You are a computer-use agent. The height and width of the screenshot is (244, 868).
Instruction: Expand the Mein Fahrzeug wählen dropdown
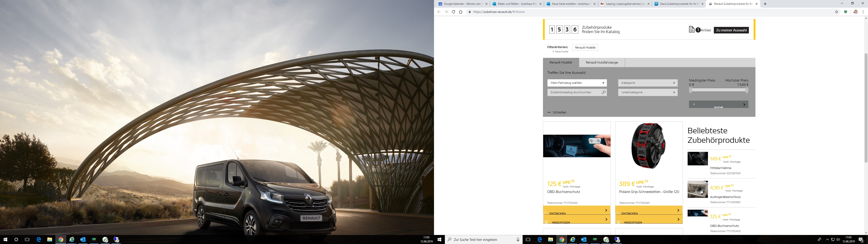click(x=577, y=83)
